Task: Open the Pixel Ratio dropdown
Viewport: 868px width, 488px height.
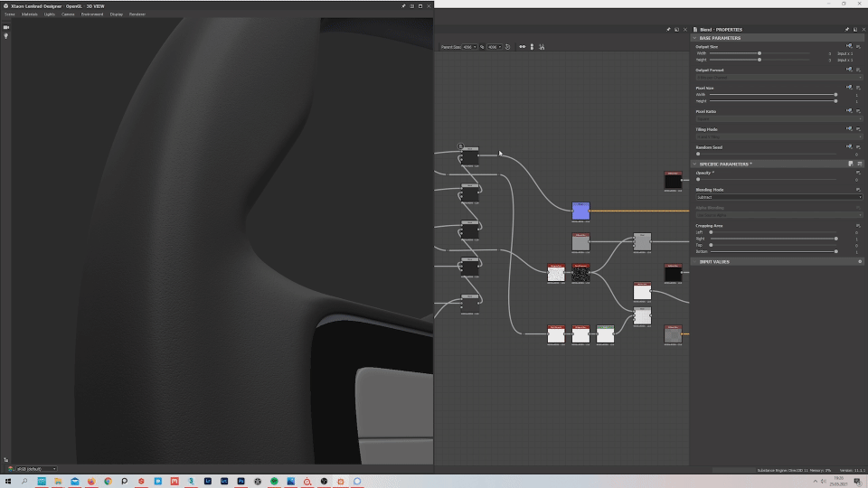Action: tap(778, 118)
